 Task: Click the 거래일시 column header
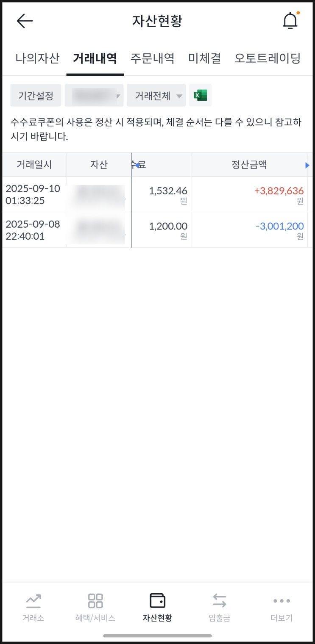34,165
